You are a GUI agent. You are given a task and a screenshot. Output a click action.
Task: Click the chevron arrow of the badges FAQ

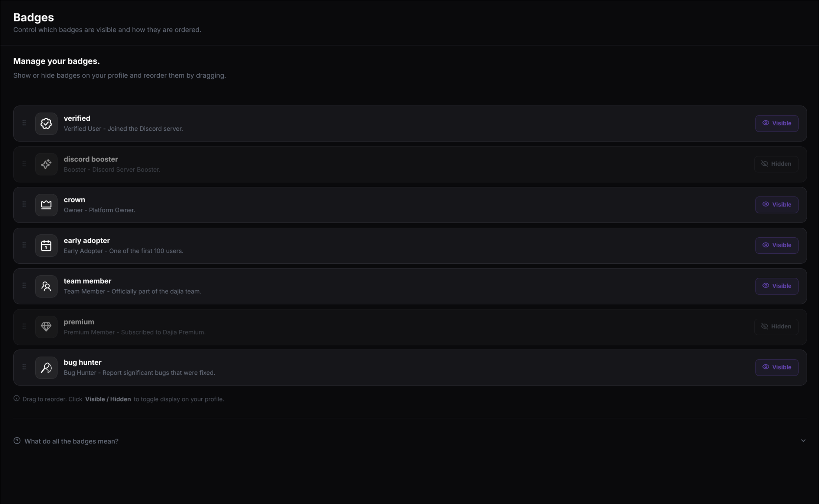point(803,441)
